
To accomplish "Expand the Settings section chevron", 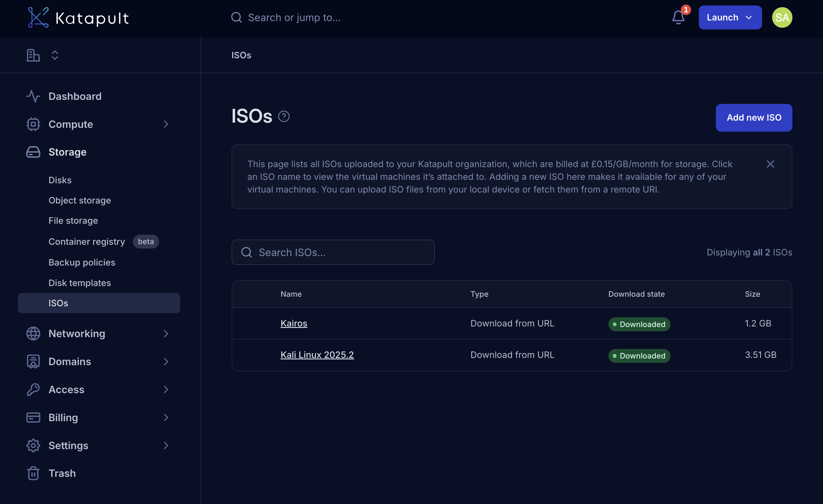I will [166, 445].
